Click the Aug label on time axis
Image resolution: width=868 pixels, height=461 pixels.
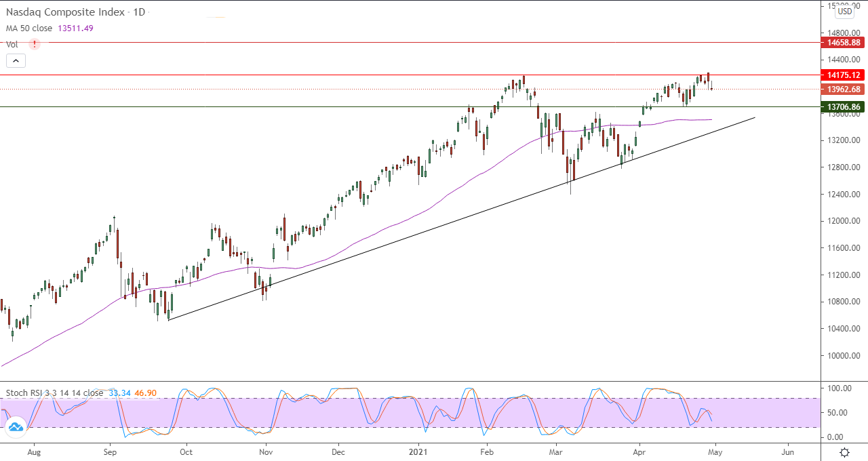click(35, 451)
